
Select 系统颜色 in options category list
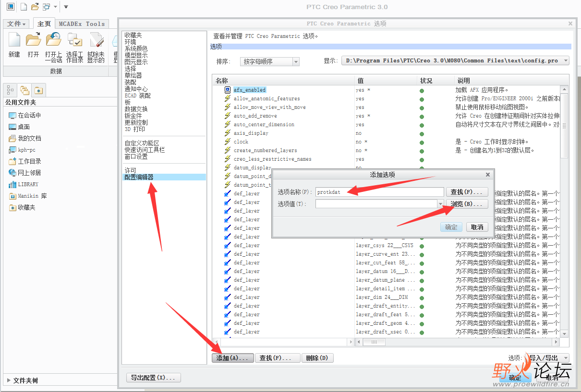pos(136,49)
